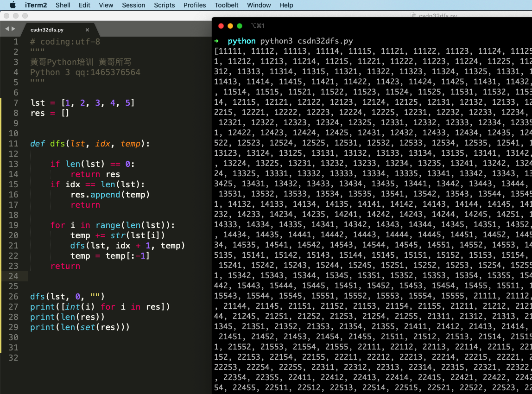Click the 'return res' line

[95, 174]
